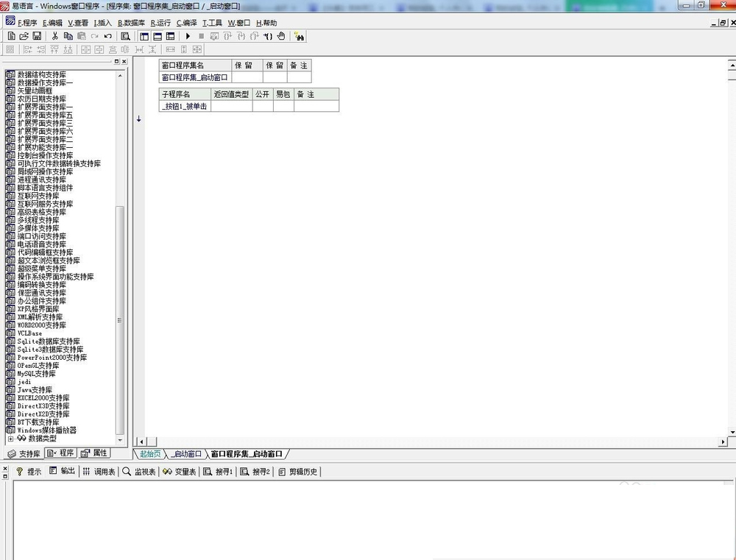Click the 返回值类型 column header
Image resolution: width=736 pixels, height=560 pixels.
coord(231,94)
